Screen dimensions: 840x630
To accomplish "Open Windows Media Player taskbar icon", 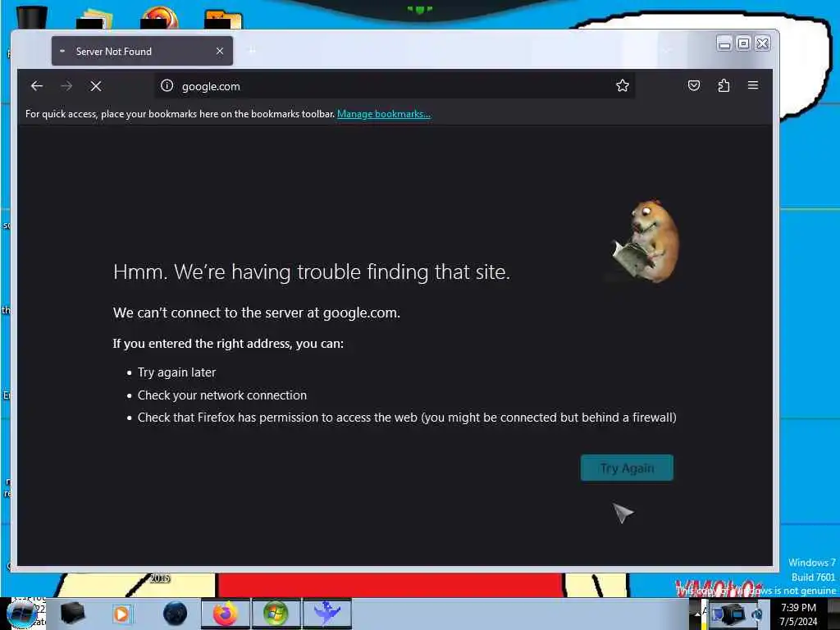I will coord(121,614).
